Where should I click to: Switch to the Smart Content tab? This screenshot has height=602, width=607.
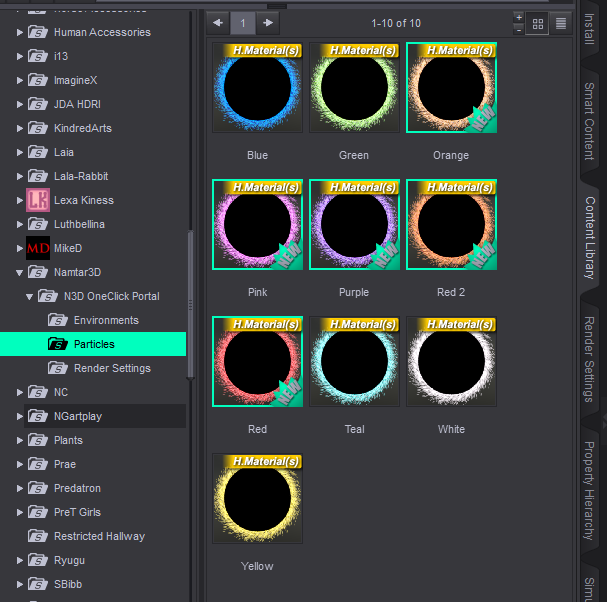pyautogui.click(x=590, y=120)
